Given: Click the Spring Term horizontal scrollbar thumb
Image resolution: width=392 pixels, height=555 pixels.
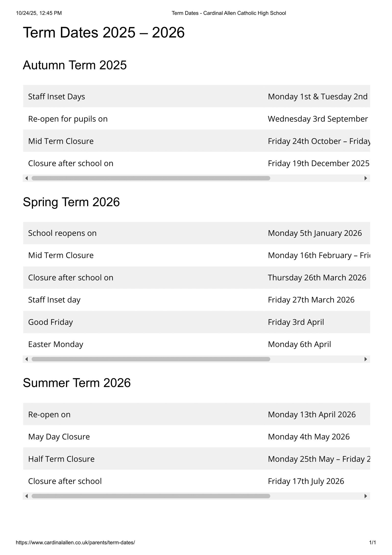Looking at the screenshot, I should (x=151, y=359).
